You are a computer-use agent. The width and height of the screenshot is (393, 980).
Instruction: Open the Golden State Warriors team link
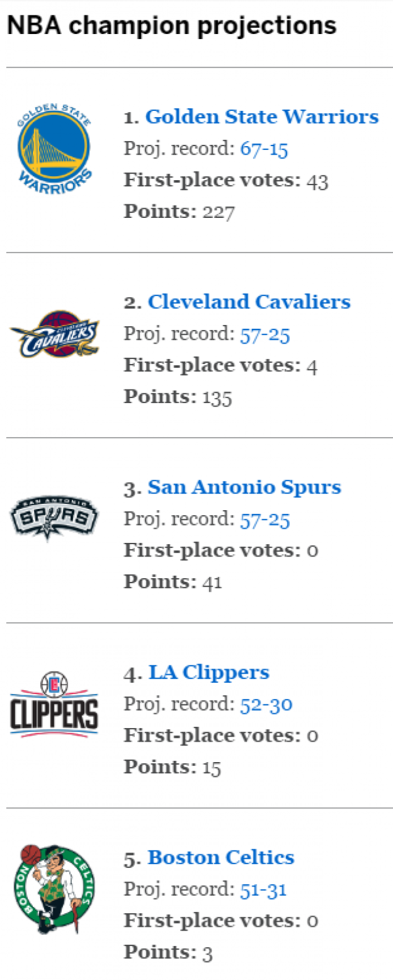(262, 116)
